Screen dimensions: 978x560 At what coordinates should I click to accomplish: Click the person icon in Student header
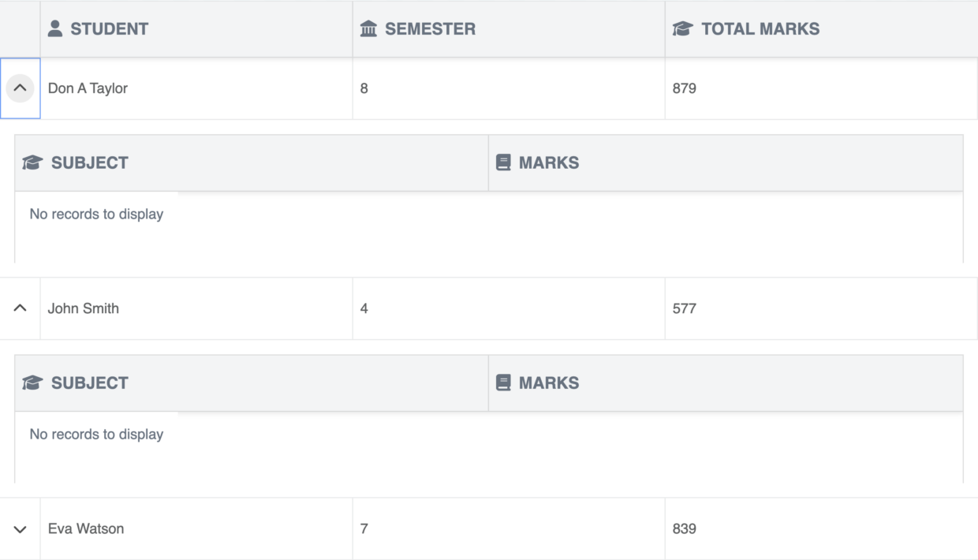pos(55,29)
